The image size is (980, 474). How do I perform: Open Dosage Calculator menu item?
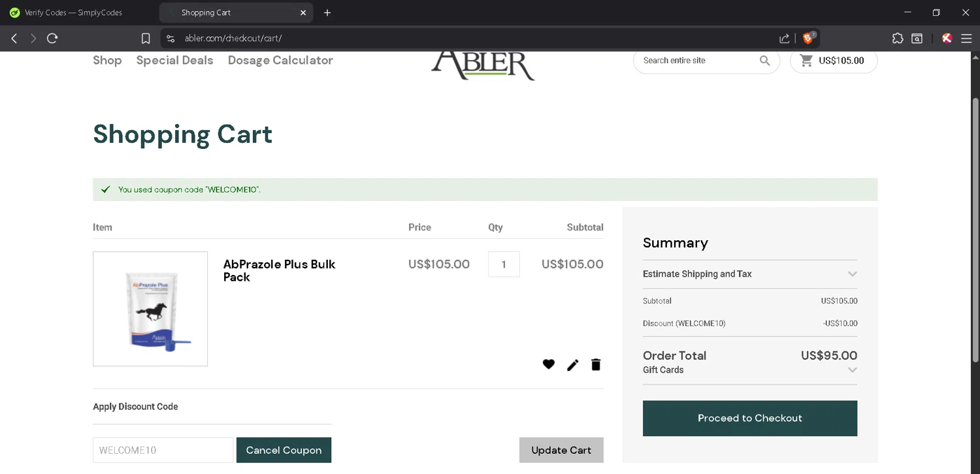[280, 60]
